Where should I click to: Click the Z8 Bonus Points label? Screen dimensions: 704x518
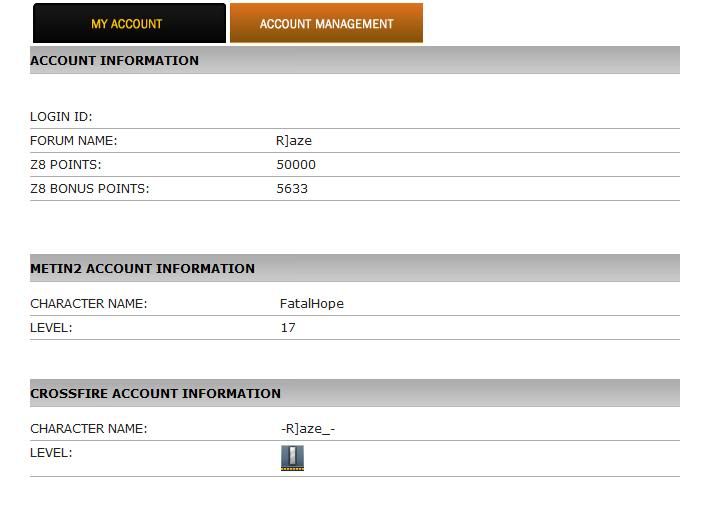point(89,189)
